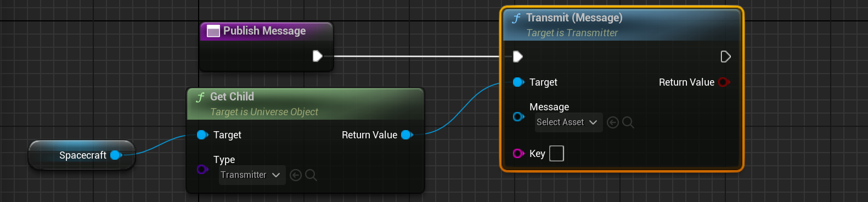Click the Spacecraft variable output pin
This screenshot has width=868, height=202.
click(116, 155)
